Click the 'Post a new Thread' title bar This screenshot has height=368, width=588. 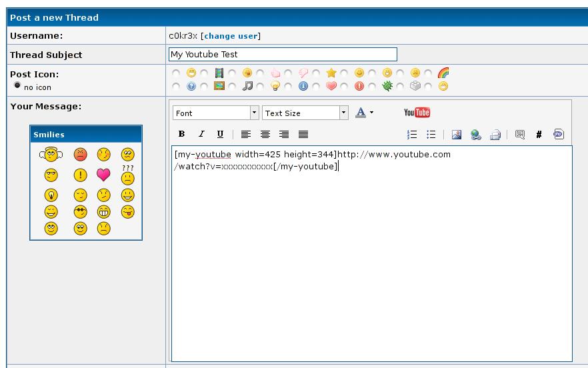[x=297, y=17]
